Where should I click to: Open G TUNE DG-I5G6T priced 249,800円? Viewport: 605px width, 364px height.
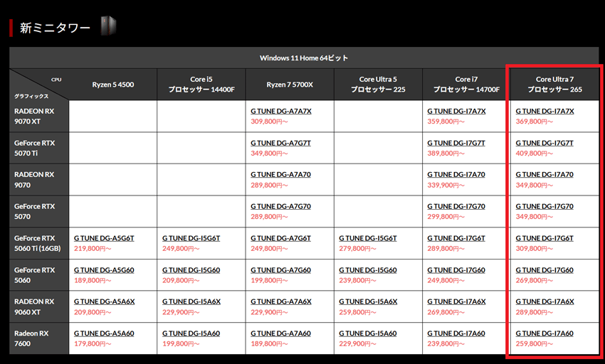coord(191,238)
